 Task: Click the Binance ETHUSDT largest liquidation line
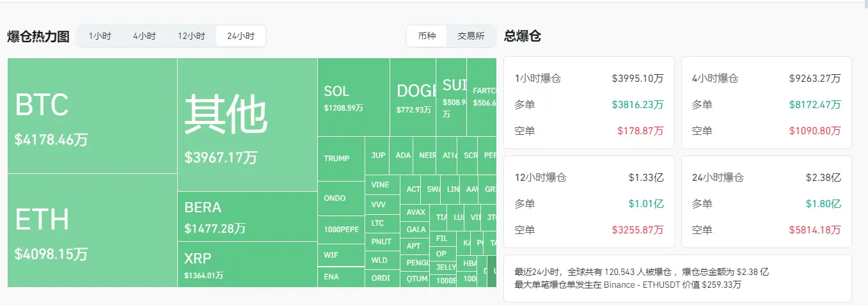628,285
